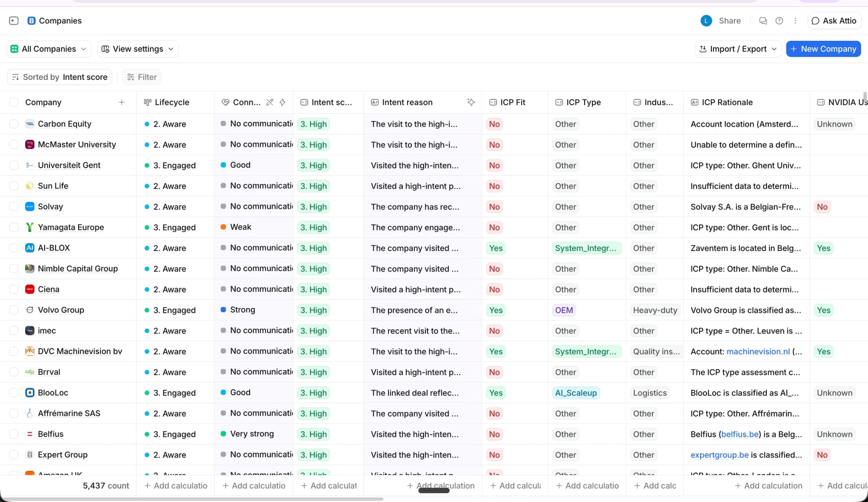Expand the View settings dropdown
The width and height of the screenshot is (868, 502).
pyautogui.click(x=138, y=49)
